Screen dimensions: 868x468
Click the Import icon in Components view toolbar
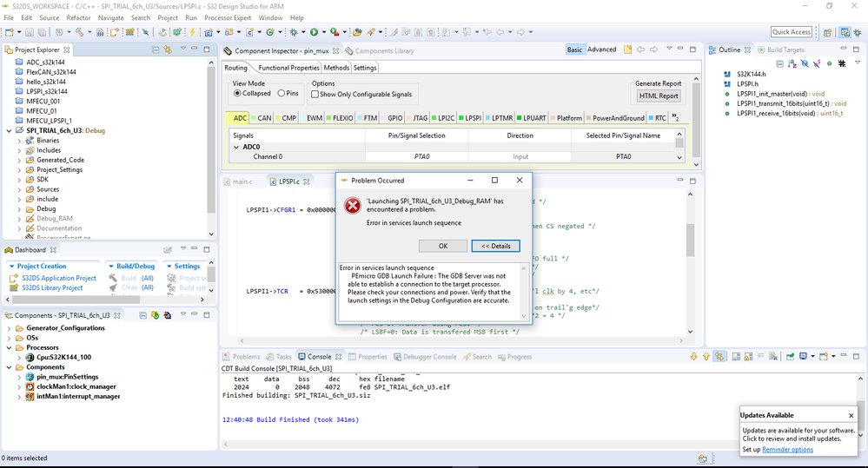pyautogui.click(x=167, y=315)
